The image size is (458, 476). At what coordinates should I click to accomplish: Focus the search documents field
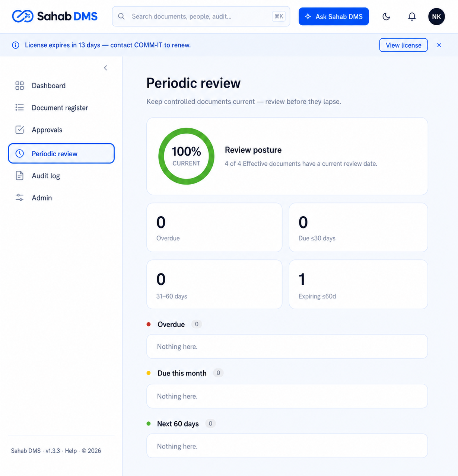pyautogui.click(x=201, y=16)
